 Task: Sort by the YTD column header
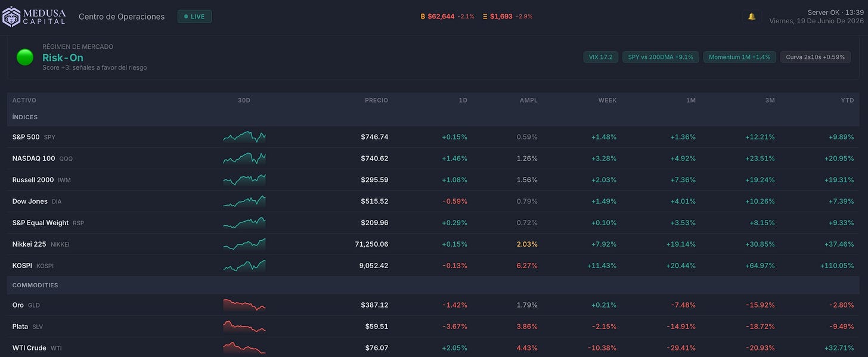[x=847, y=101]
